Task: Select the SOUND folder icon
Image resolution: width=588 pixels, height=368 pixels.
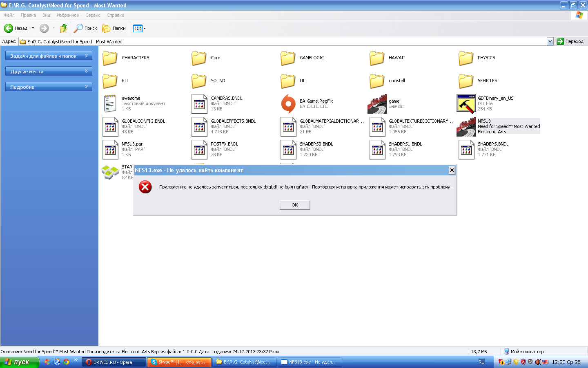Action: click(199, 81)
